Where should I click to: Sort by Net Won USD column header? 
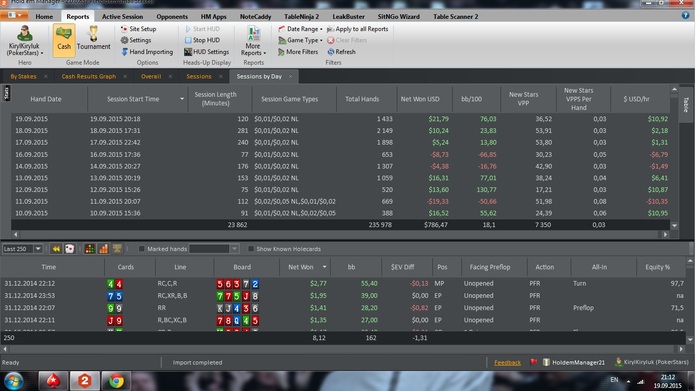(420, 99)
